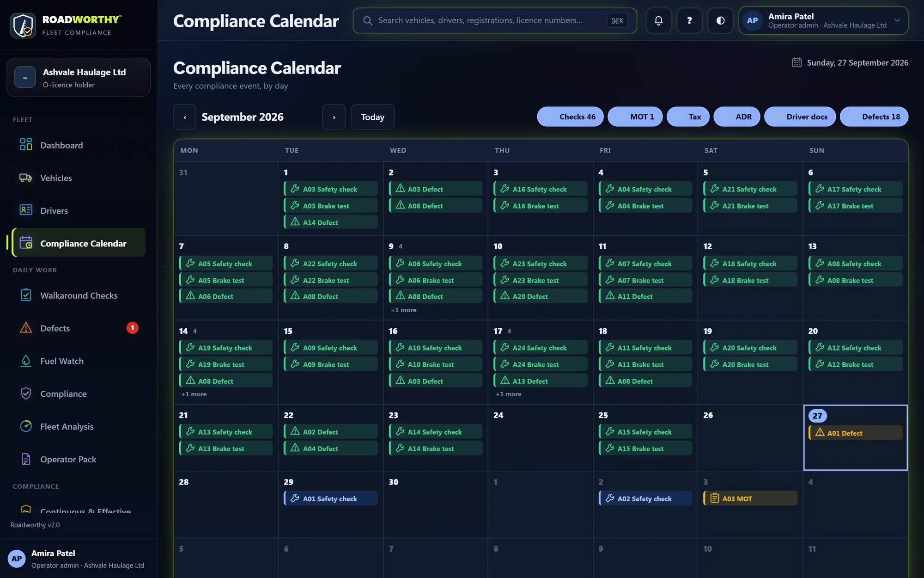Click the Fleet Analysis gauge icon
Viewport: 924px width, 578px height.
click(26, 426)
